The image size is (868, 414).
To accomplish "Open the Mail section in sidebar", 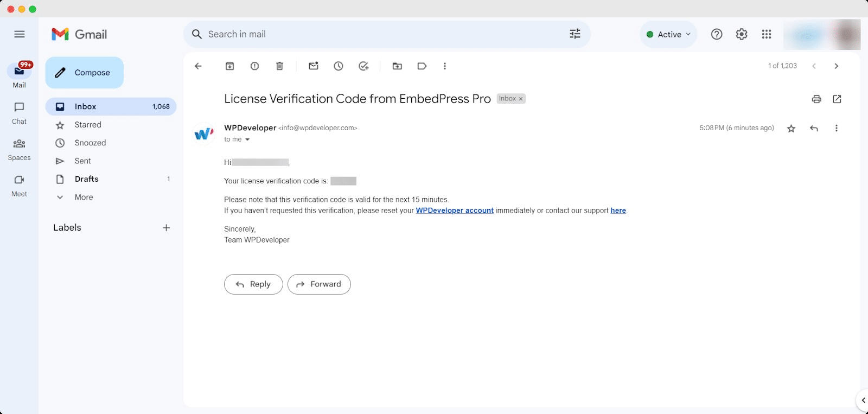I will [x=20, y=75].
